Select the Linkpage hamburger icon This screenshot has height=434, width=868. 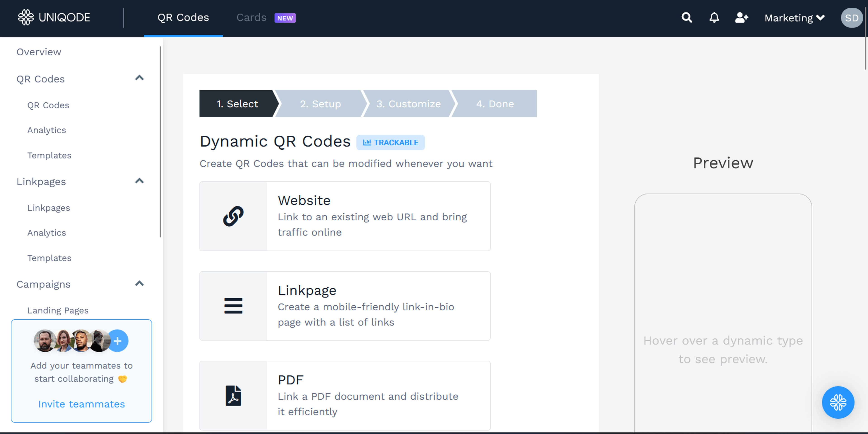tap(233, 306)
